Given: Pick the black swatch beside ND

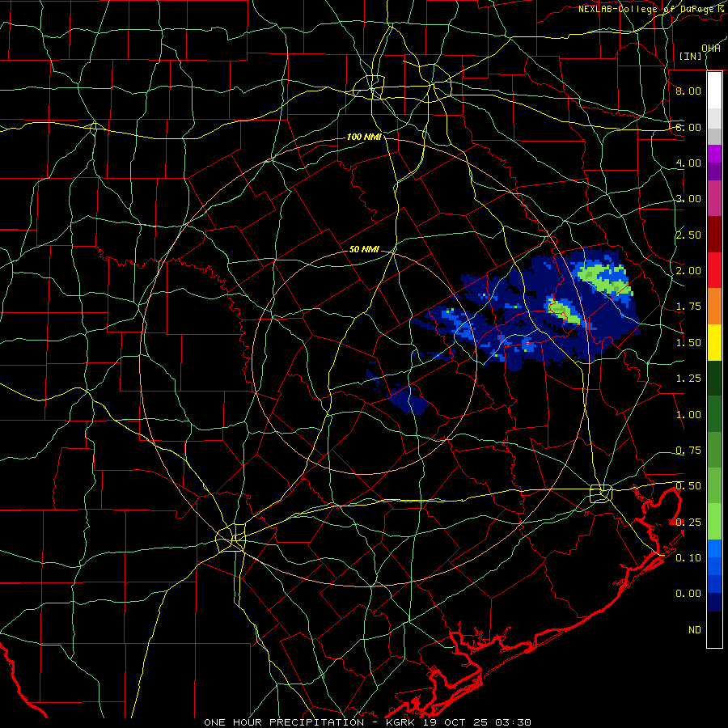Looking at the screenshot, I should tap(714, 629).
